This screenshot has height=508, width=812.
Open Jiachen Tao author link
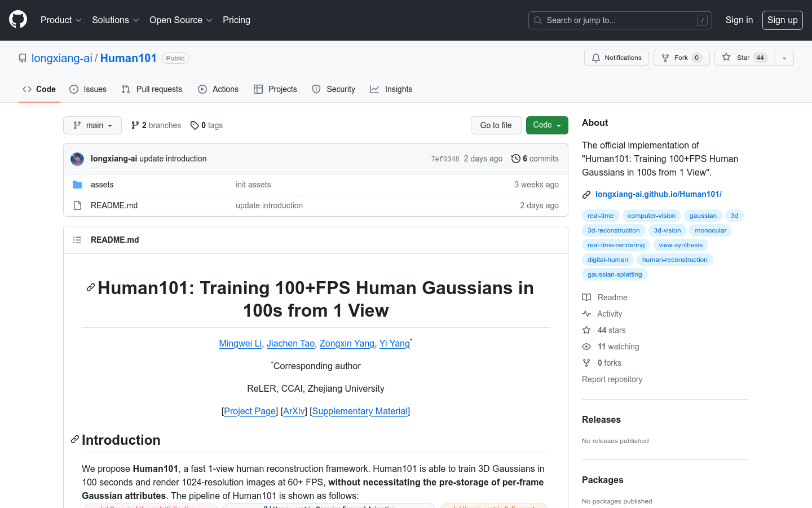click(290, 343)
